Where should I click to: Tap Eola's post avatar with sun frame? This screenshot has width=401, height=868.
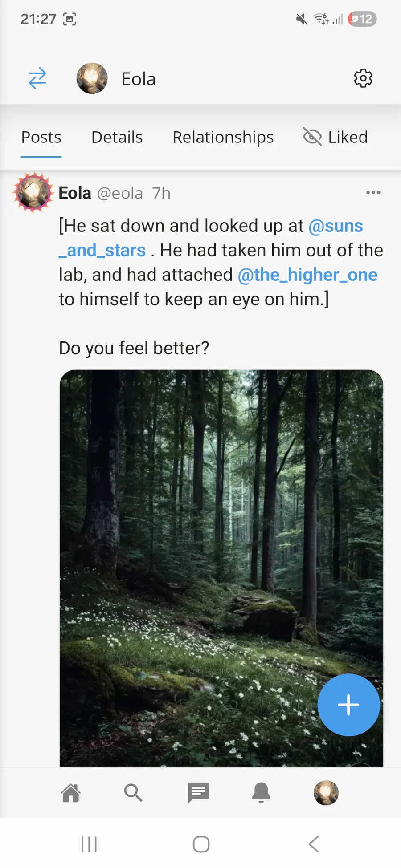[x=33, y=192]
